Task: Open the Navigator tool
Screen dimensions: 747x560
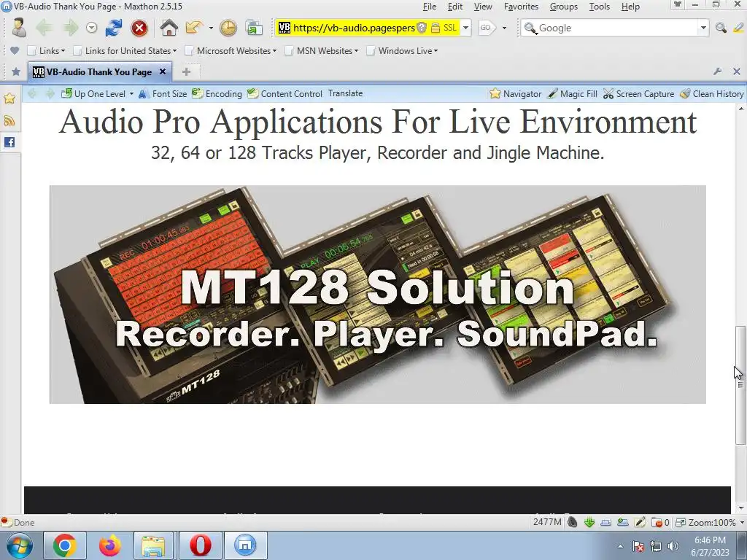Action: [x=516, y=94]
